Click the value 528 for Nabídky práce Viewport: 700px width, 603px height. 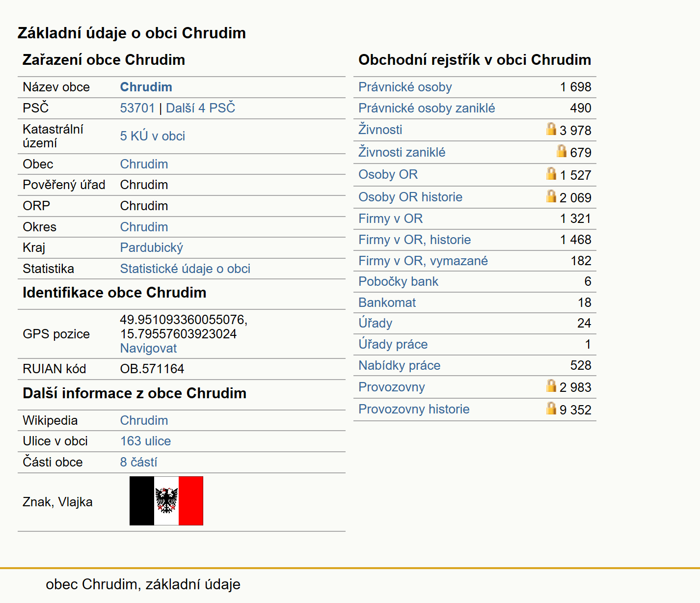pos(581,365)
